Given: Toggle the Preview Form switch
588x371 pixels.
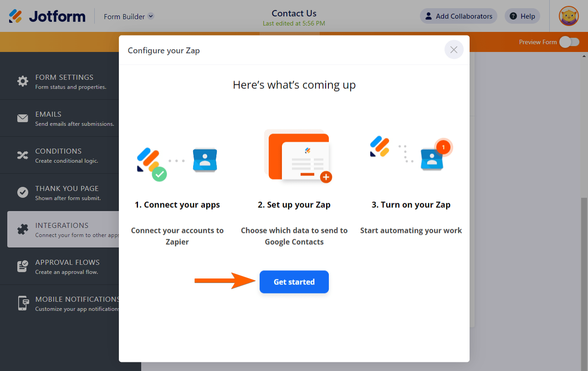Looking at the screenshot, I should [569, 42].
